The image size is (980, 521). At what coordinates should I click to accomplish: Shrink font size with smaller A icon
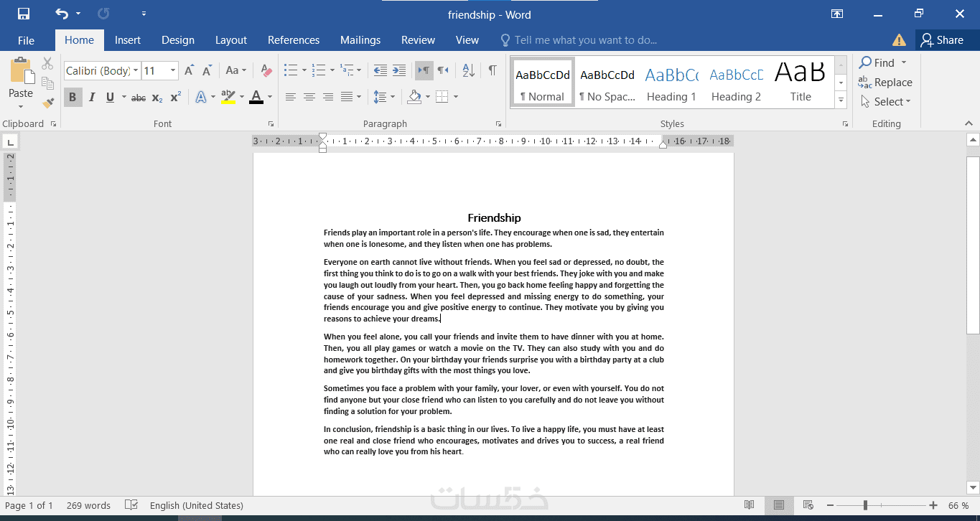(207, 70)
